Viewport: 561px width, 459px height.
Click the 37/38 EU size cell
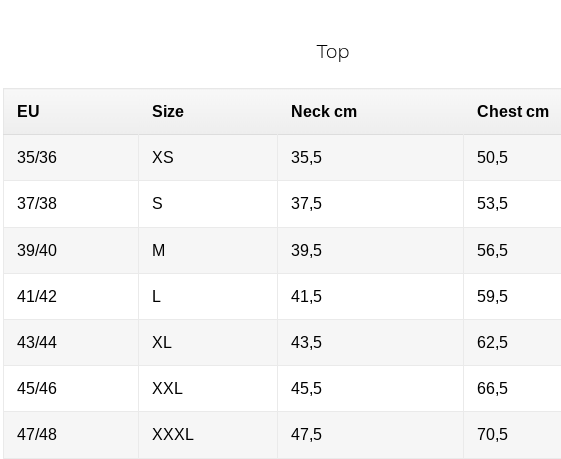[x=71, y=204]
